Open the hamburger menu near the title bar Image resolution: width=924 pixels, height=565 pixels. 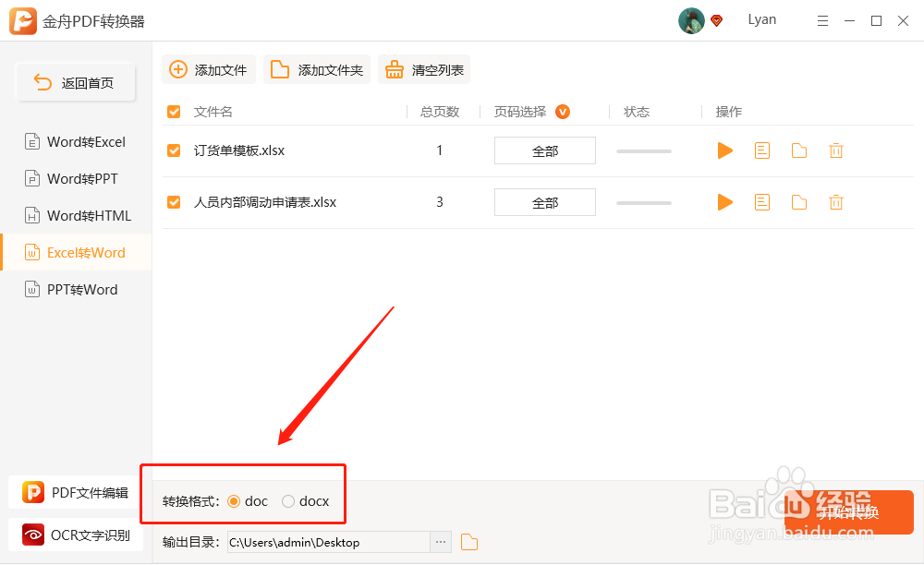pos(822,19)
